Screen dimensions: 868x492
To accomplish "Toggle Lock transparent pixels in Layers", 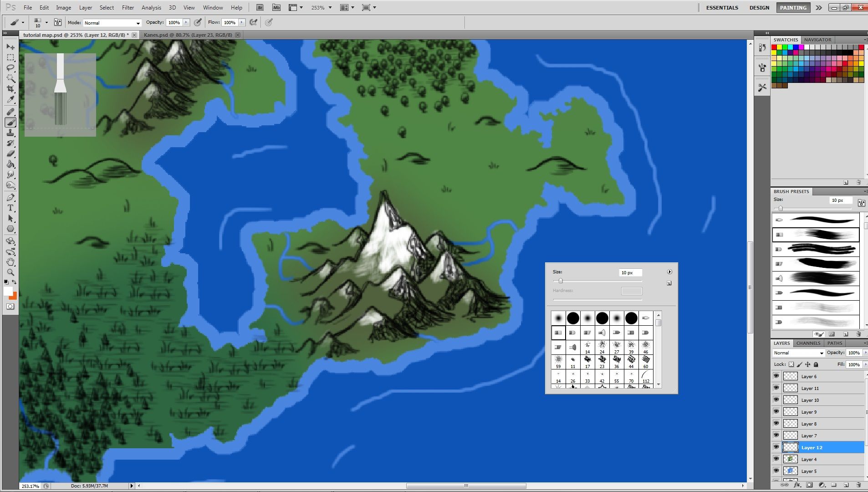I will point(791,364).
